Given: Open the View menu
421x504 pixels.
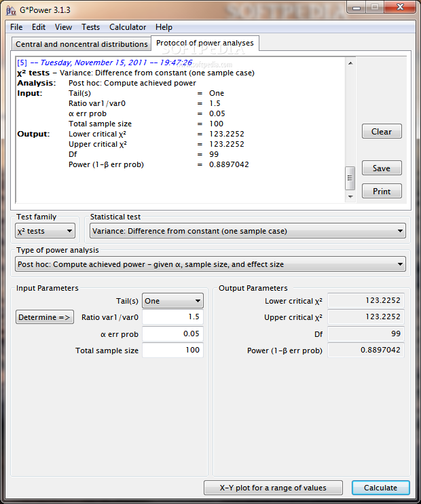Looking at the screenshot, I should (x=63, y=27).
